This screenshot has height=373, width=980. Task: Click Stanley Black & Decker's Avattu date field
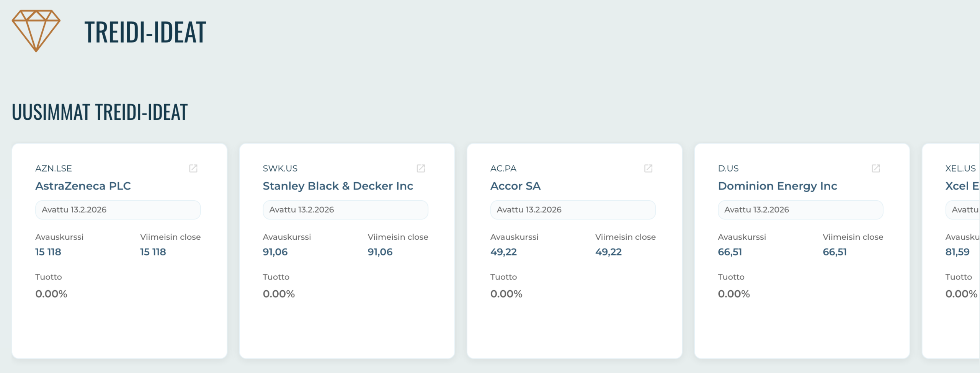click(345, 210)
